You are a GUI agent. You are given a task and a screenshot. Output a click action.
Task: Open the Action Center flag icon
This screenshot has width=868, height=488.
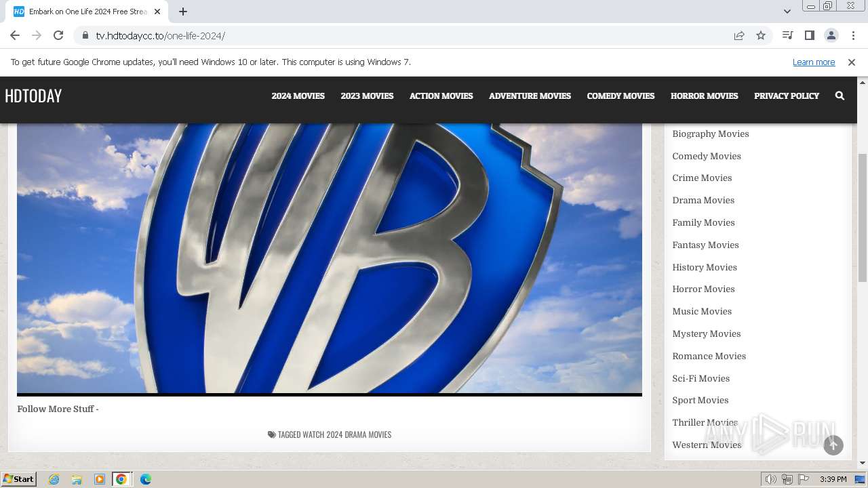coord(804,479)
